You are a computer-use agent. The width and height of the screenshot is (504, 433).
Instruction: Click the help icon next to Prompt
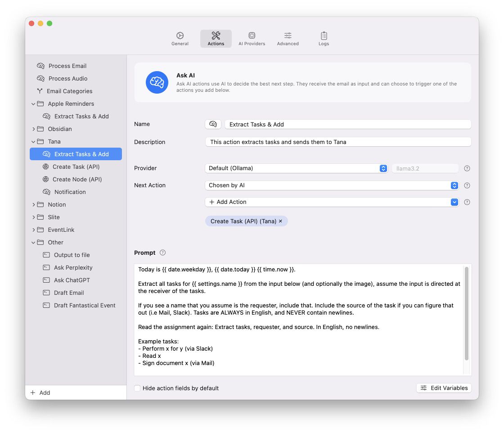[162, 253]
